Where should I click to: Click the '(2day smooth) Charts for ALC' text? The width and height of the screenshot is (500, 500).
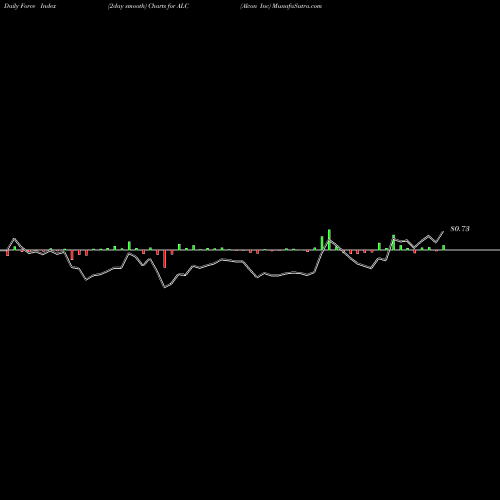[148, 6]
